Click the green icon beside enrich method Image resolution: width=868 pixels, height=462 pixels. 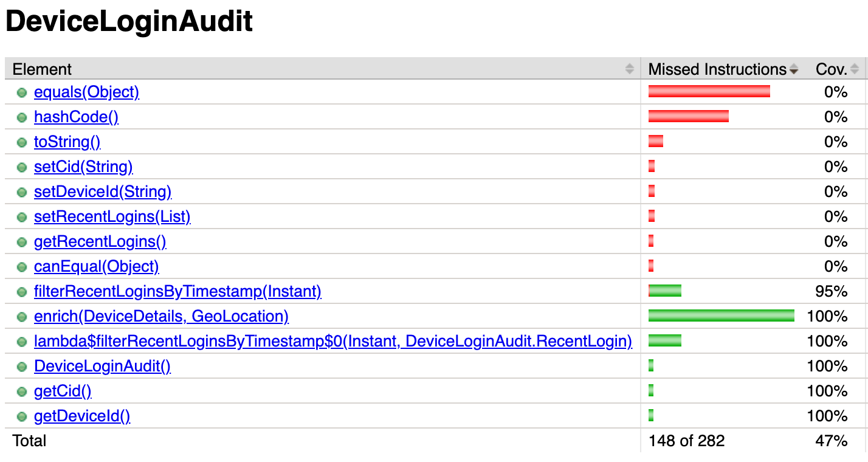tap(22, 317)
